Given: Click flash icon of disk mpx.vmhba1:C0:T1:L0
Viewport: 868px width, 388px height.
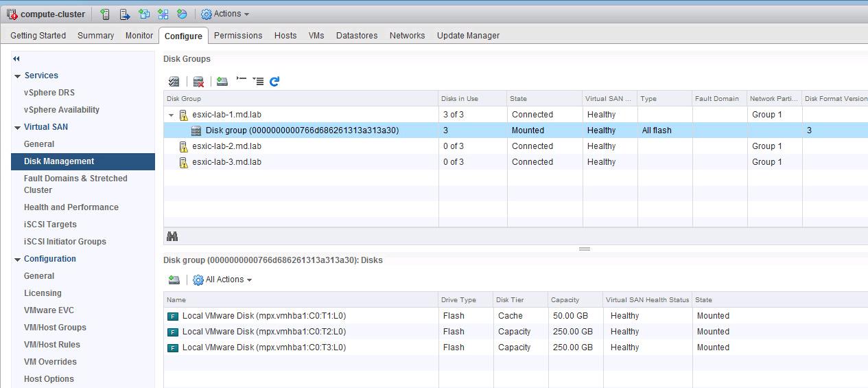Looking at the screenshot, I should 173,316.
